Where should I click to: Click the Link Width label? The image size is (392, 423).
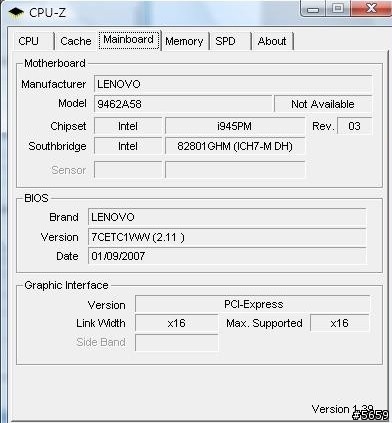[101, 323]
